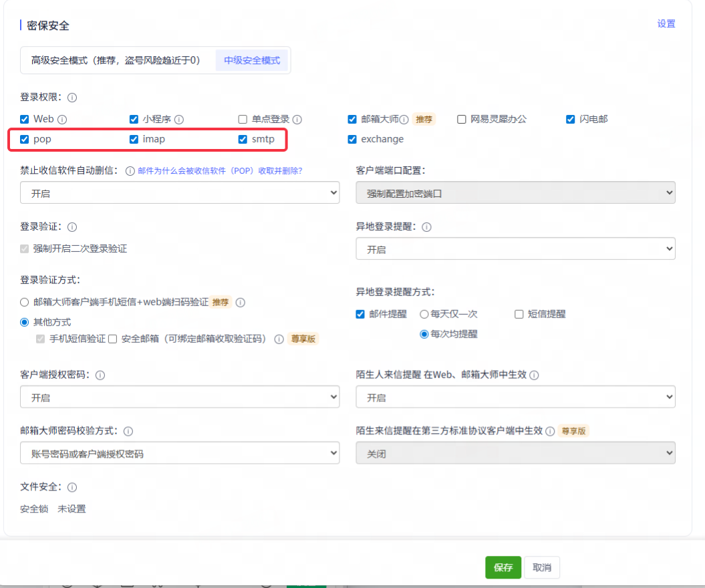The width and height of the screenshot is (705, 588).
Task: Click the green 保存 button
Action: [x=503, y=567]
